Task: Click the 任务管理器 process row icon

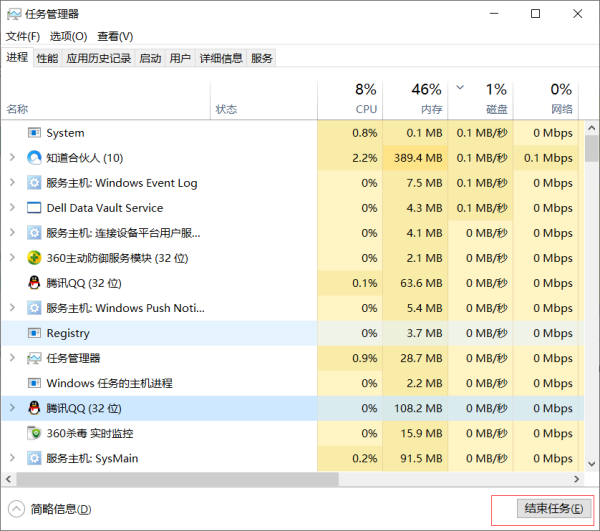Action: 34,358
